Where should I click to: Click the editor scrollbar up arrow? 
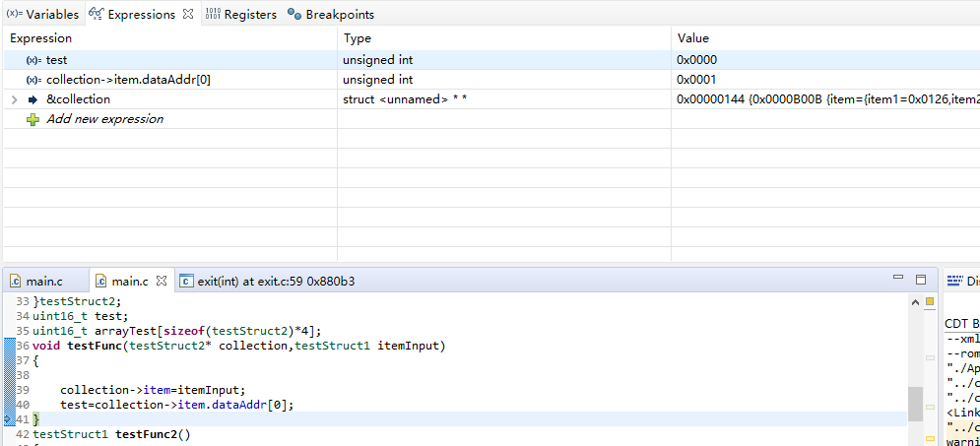click(915, 302)
